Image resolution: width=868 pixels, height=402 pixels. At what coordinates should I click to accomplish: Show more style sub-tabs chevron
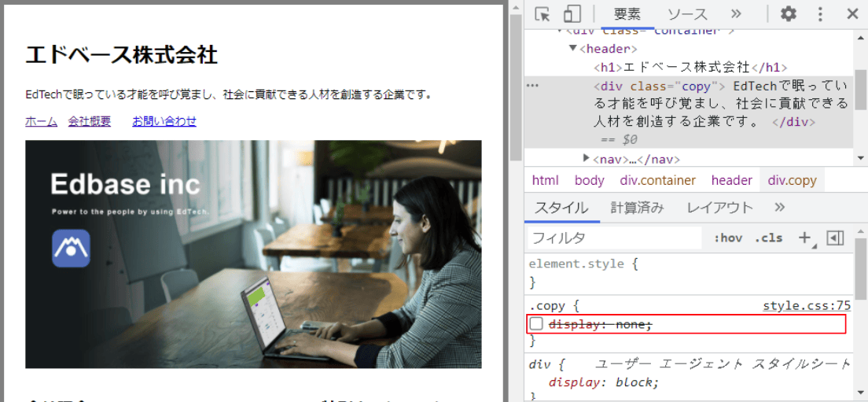780,207
